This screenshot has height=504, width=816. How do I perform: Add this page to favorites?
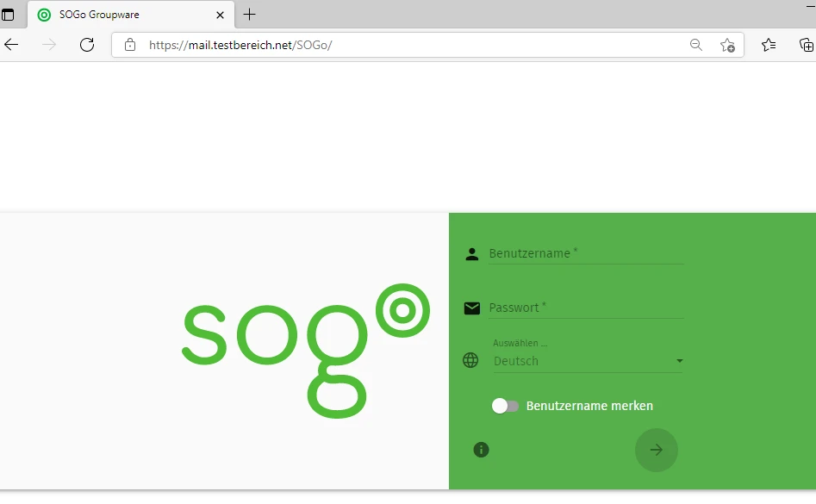[727, 45]
